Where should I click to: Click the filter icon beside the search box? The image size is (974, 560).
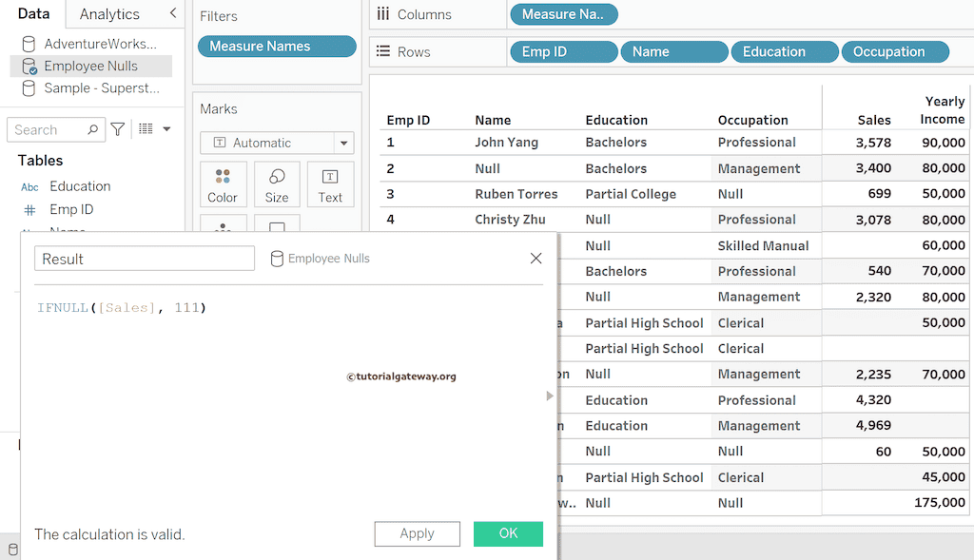[118, 129]
